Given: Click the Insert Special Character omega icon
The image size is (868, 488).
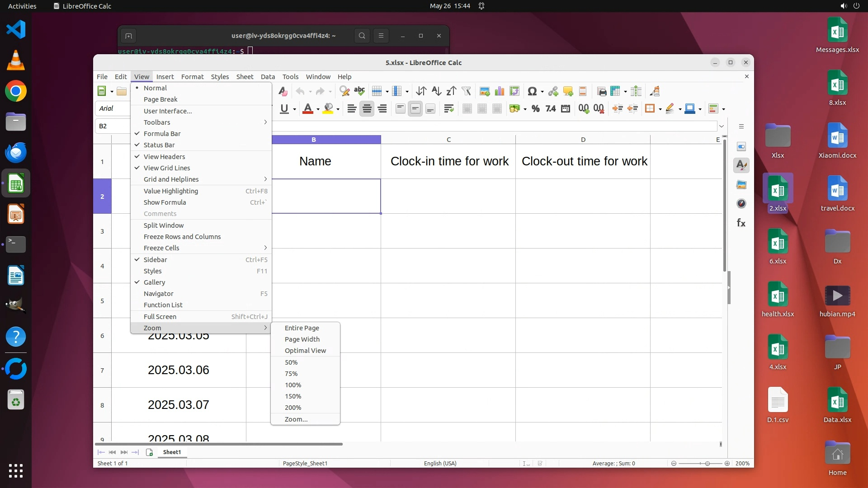Looking at the screenshot, I should 532,91.
